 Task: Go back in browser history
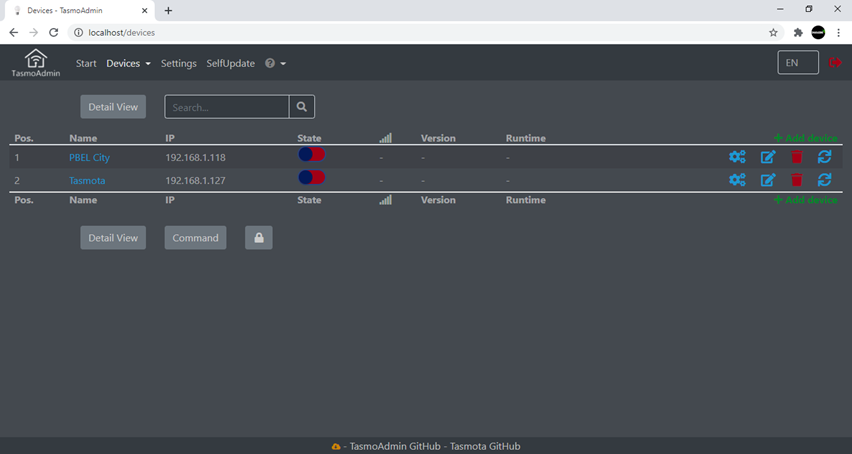pyautogui.click(x=14, y=33)
